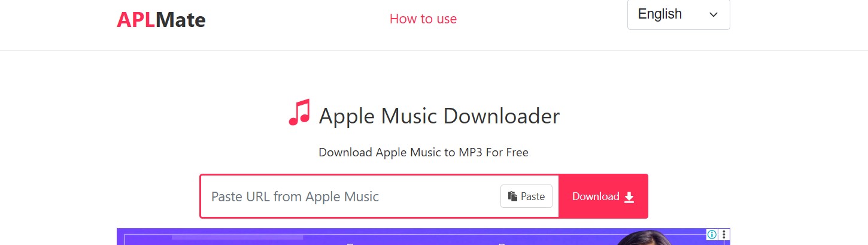Open the ad info icon

point(712,234)
